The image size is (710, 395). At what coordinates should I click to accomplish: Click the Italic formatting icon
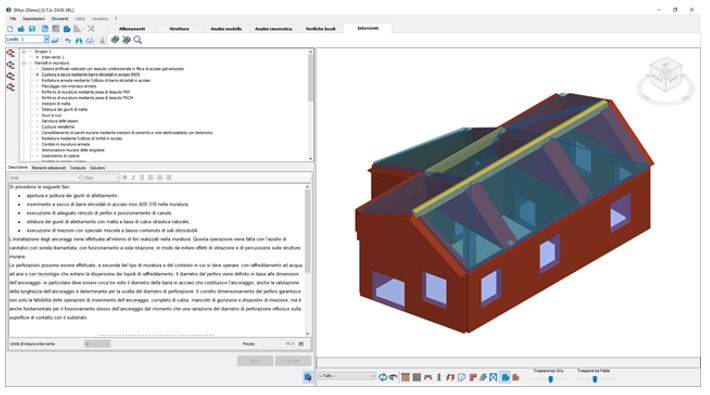pos(133,178)
